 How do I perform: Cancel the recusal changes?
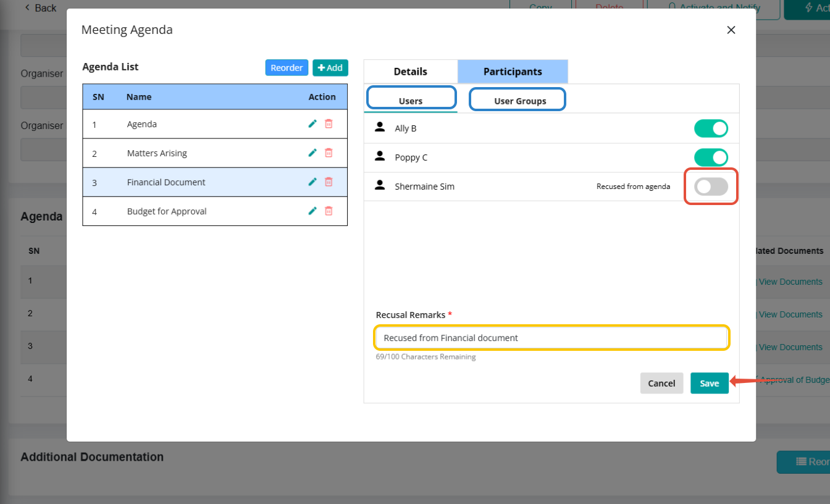[661, 383]
